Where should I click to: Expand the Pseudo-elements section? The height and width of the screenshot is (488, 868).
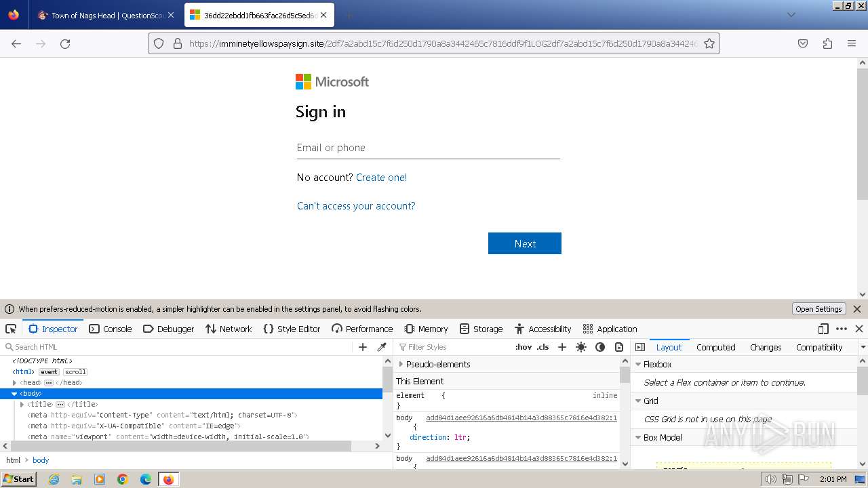pos(401,364)
